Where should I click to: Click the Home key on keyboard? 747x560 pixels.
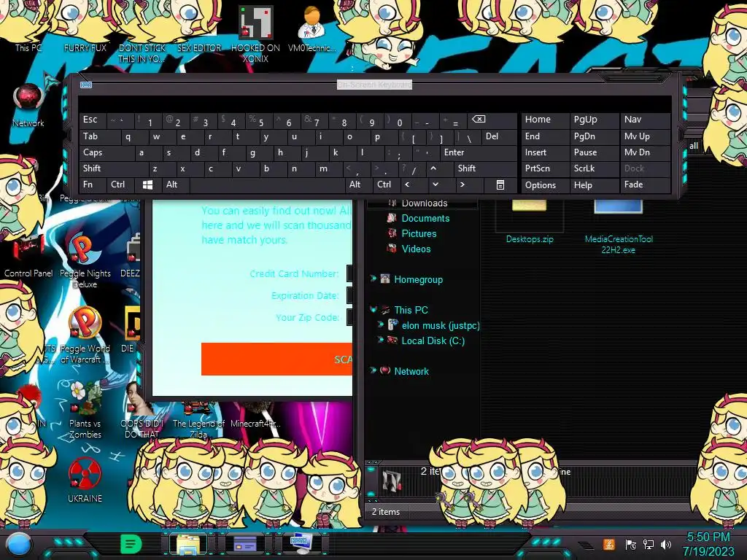pos(545,120)
